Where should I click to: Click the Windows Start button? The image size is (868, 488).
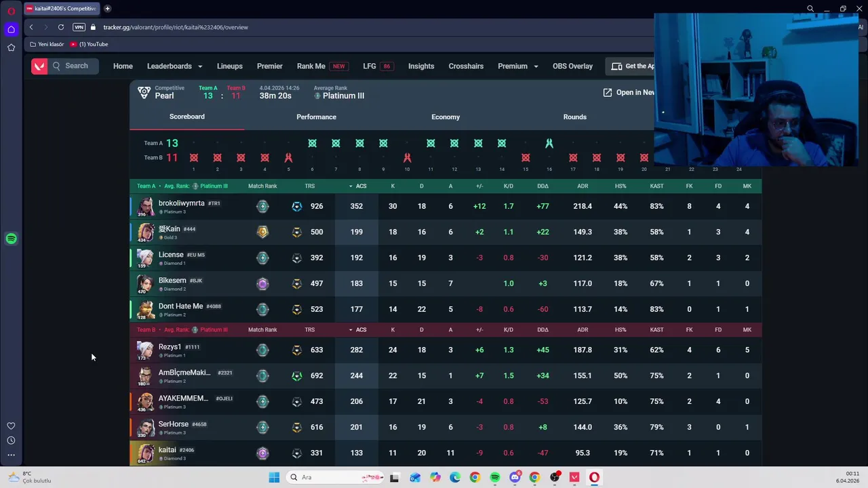[274, 477]
